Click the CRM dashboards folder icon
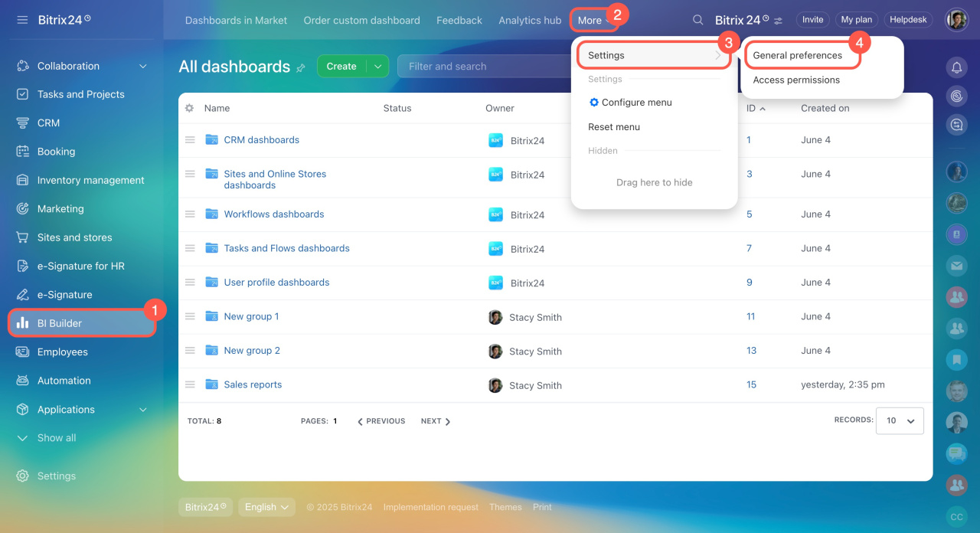The width and height of the screenshot is (980, 533). pyautogui.click(x=212, y=139)
